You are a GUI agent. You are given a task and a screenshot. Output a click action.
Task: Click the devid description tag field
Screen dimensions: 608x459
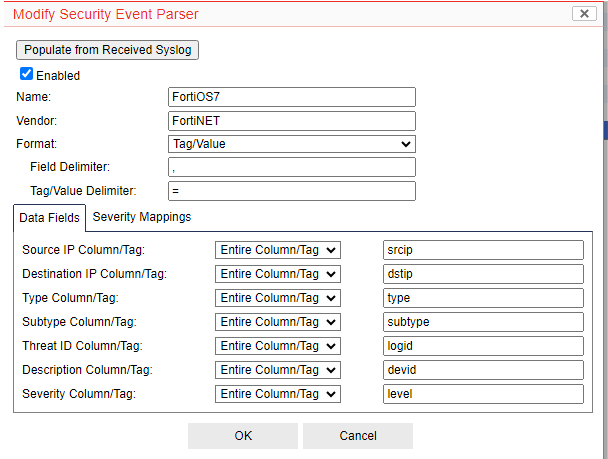click(483, 370)
